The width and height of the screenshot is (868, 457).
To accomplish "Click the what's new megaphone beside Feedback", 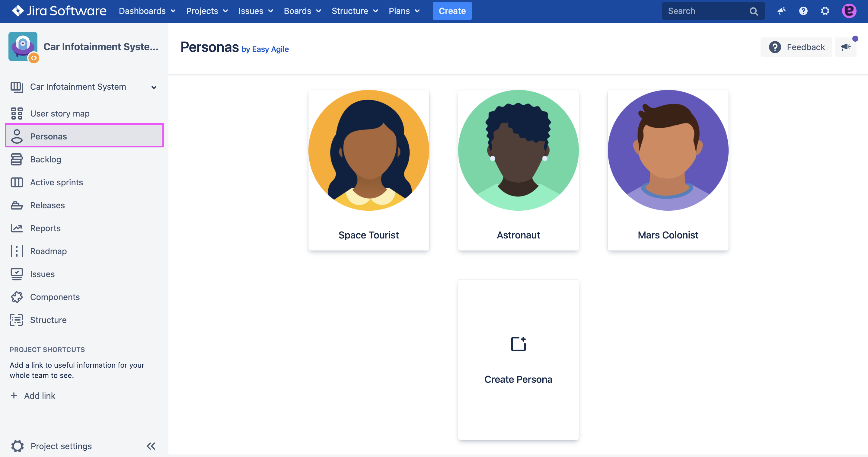I will pyautogui.click(x=845, y=47).
